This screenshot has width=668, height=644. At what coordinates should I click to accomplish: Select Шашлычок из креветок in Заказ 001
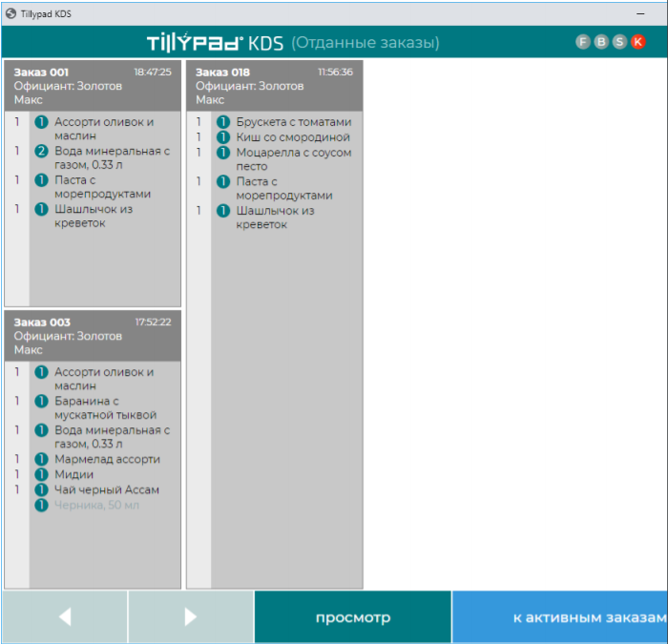94,216
